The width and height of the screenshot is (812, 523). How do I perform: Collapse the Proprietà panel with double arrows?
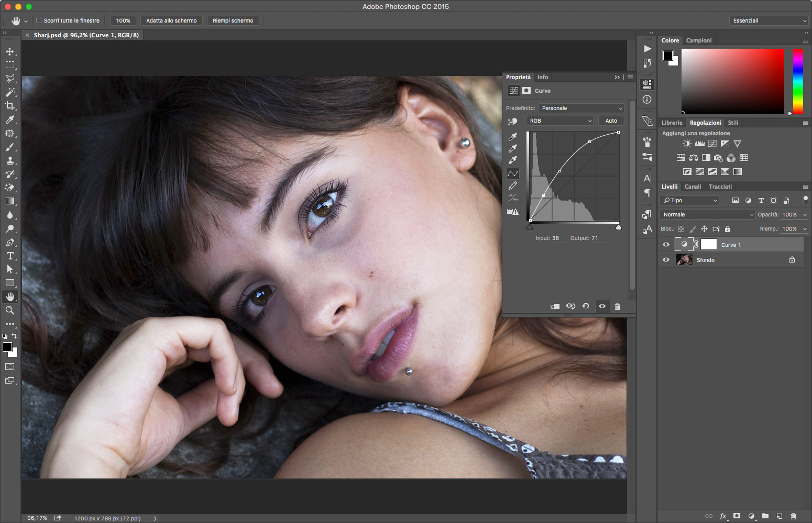coord(617,77)
